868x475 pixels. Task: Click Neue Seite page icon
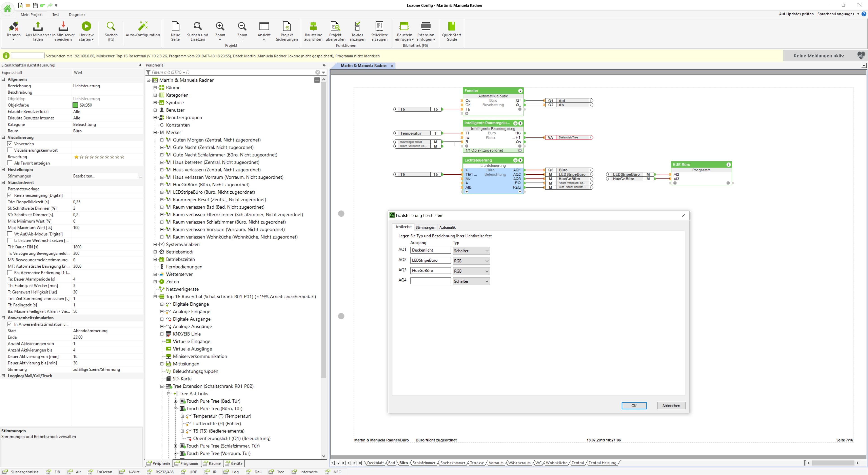(175, 26)
